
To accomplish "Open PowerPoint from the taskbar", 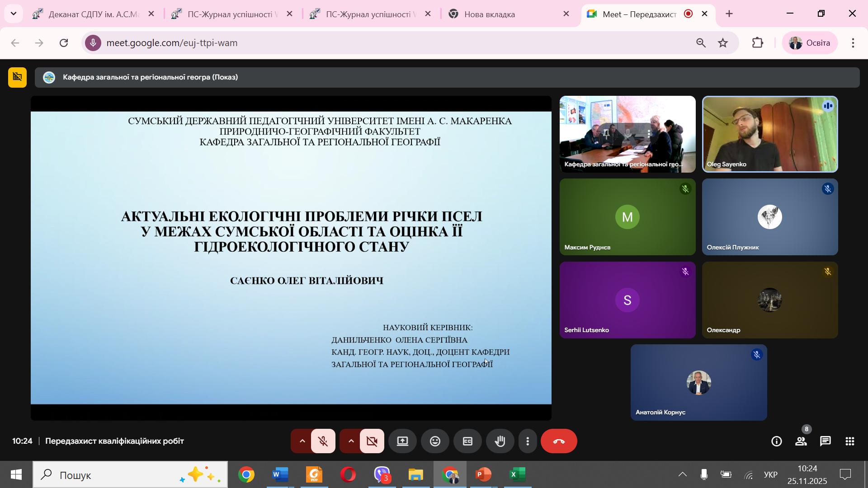I will (483, 475).
